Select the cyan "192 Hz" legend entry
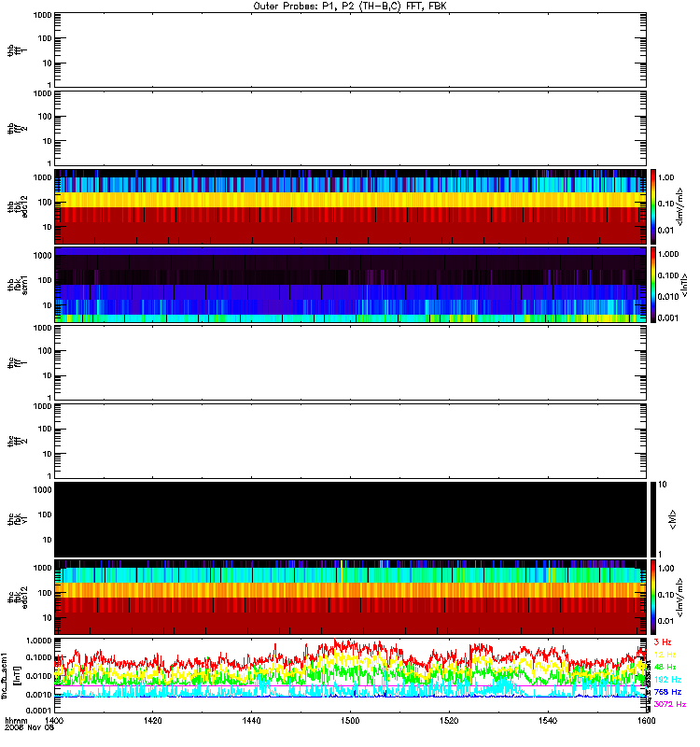Screen dimensions: 700x747 click(667, 680)
